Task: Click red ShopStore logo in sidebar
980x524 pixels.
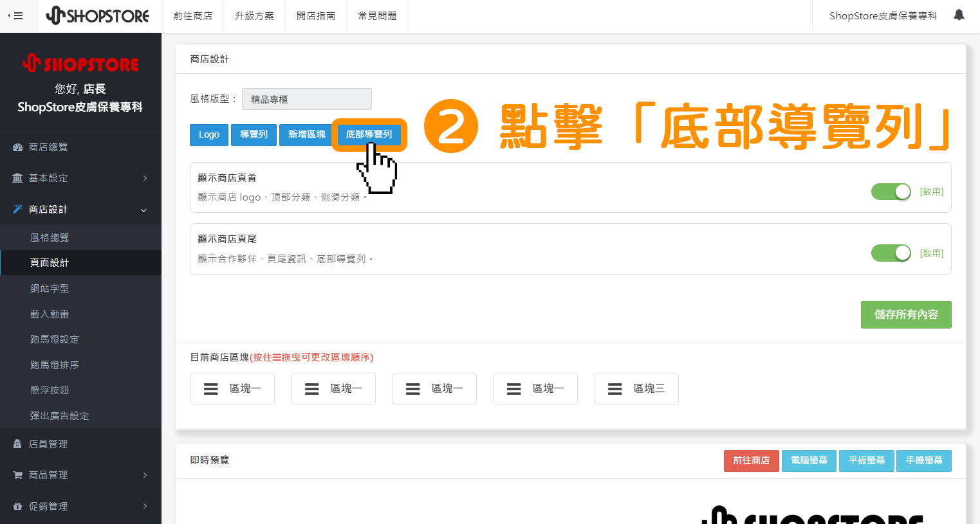Action: pyautogui.click(x=80, y=63)
